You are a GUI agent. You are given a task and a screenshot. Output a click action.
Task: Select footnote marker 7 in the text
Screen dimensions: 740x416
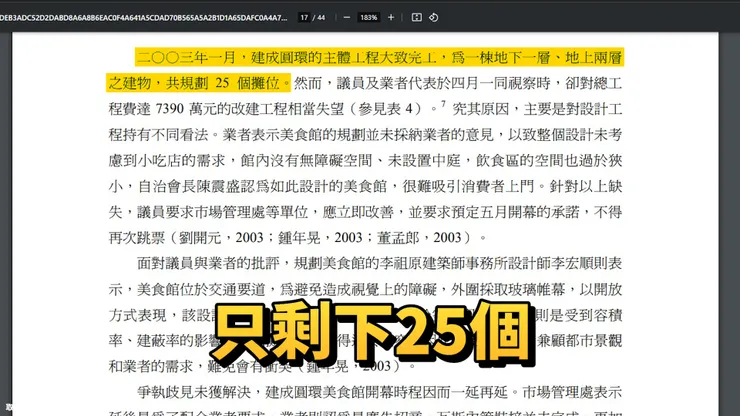443,104
